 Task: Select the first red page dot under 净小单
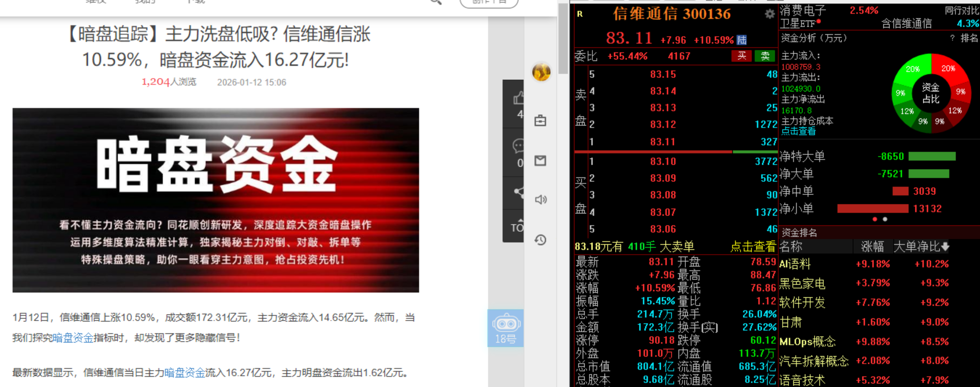pyautogui.click(x=874, y=219)
